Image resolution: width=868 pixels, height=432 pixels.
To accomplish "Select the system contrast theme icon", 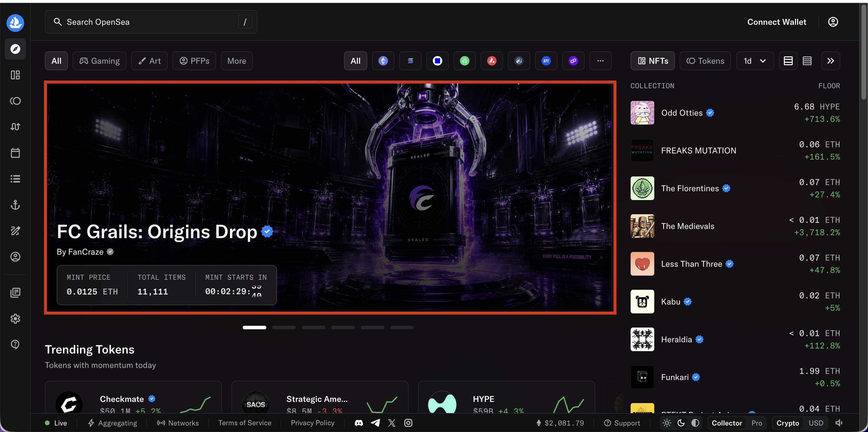I will tap(695, 423).
